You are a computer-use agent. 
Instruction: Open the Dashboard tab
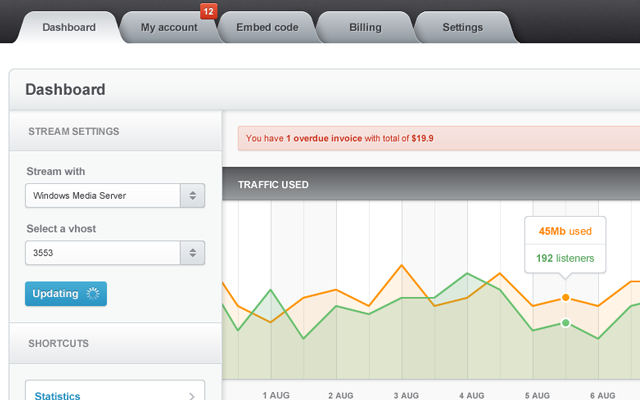click(x=69, y=27)
